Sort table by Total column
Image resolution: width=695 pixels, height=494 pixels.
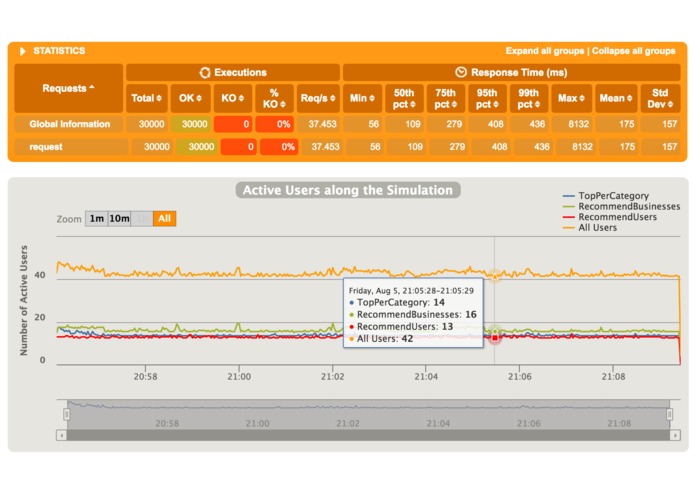coord(147,98)
